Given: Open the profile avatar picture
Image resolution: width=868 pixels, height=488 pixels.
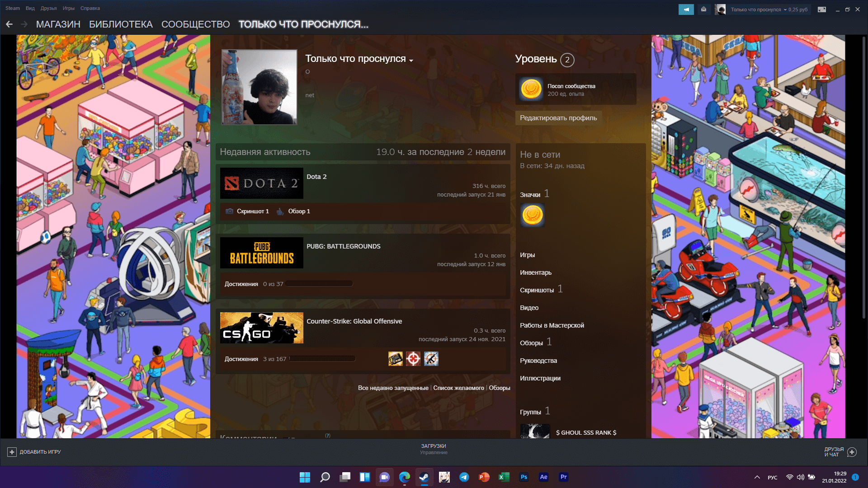Looking at the screenshot, I should coord(259,87).
